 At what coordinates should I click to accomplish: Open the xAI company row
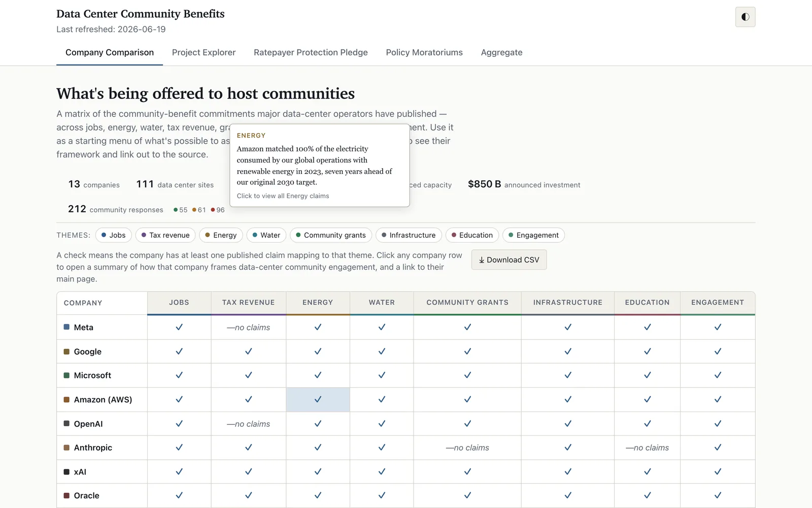406,472
